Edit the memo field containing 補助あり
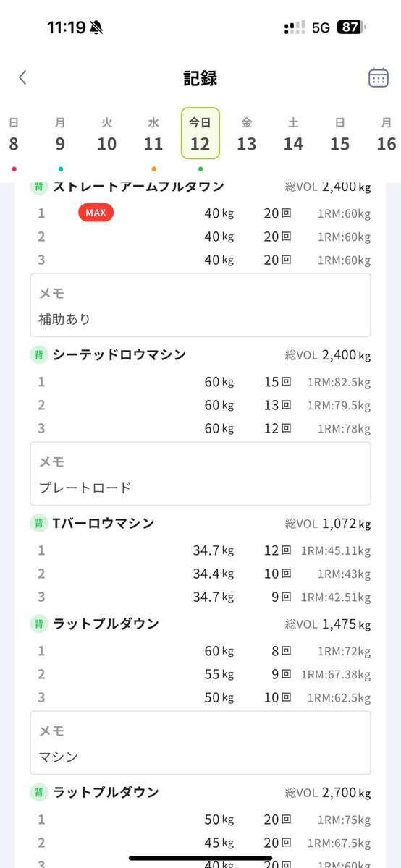 (x=200, y=305)
